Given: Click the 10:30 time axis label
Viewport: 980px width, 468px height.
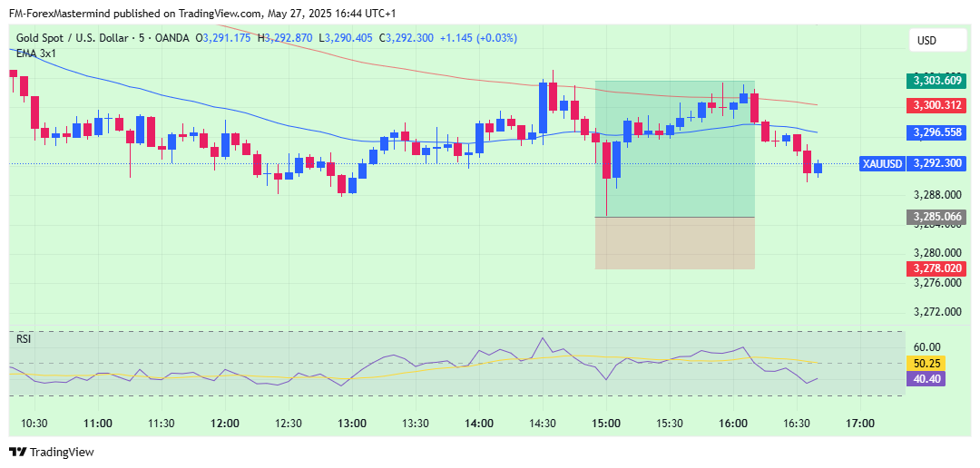Looking at the screenshot, I should tap(34, 423).
